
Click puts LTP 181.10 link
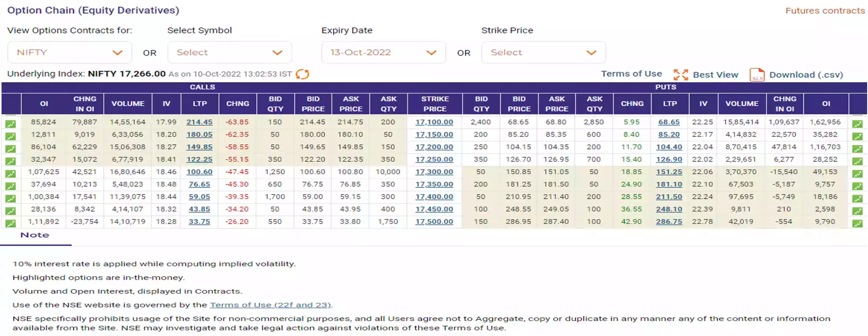(669, 184)
